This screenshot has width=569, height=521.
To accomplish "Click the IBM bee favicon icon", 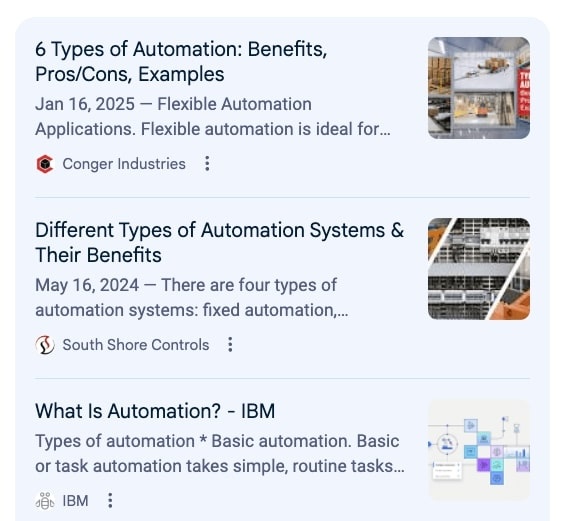I will (x=45, y=501).
